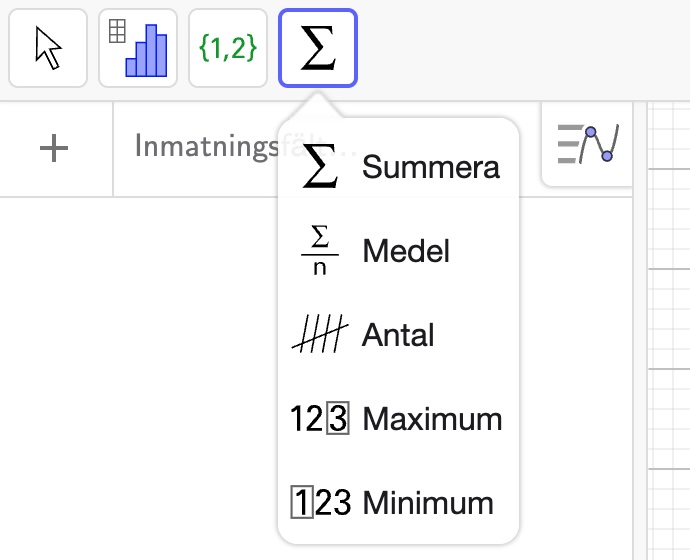Toggle the style bar graph-lines button
Viewport: 690px width, 560px height.
(x=587, y=146)
